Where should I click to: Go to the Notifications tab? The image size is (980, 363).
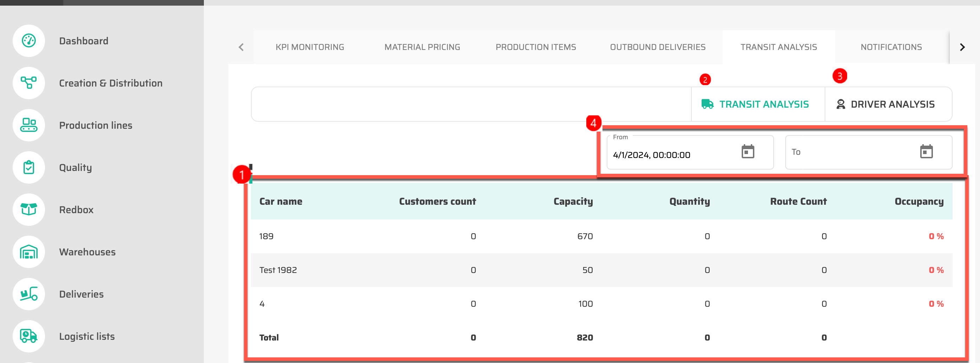pos(891,47)
